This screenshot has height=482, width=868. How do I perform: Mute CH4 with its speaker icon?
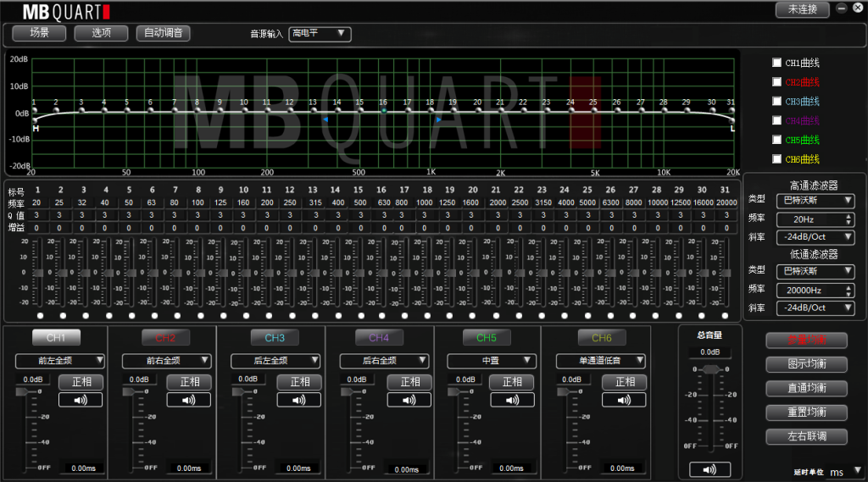(x=409, y=400)
